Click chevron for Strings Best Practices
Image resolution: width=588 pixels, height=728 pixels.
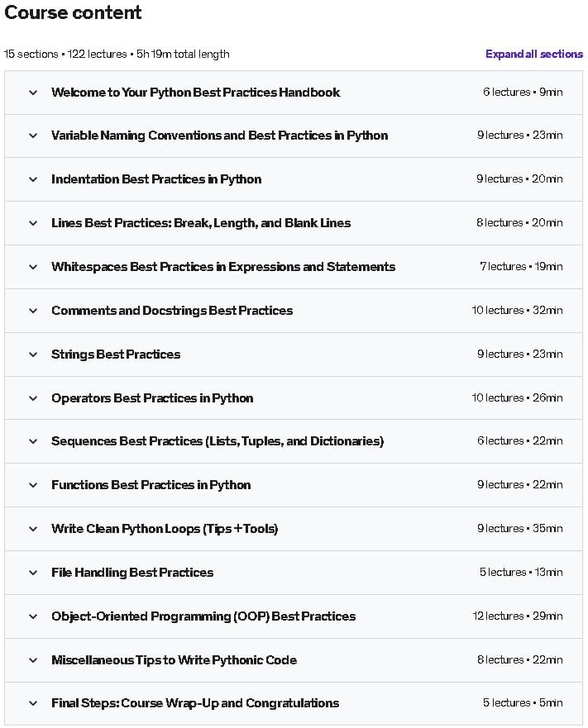click(33, 354)
